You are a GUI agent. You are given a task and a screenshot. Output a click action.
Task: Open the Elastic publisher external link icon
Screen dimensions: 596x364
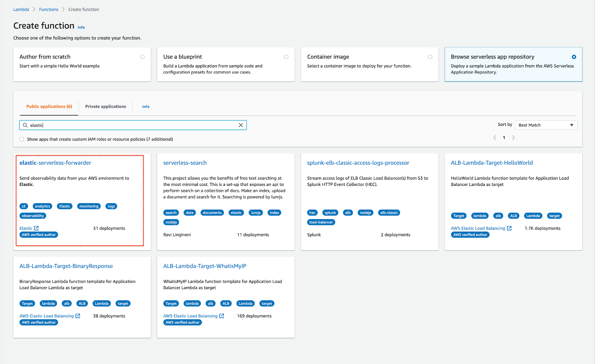click(37, 228)
